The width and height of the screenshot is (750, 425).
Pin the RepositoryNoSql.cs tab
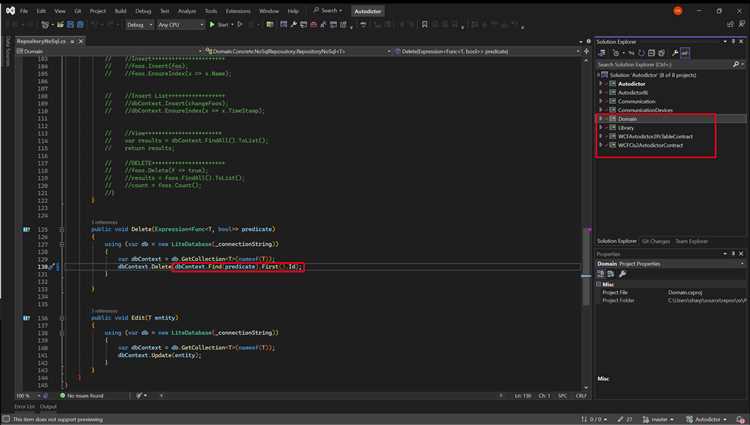coord(73,42)
